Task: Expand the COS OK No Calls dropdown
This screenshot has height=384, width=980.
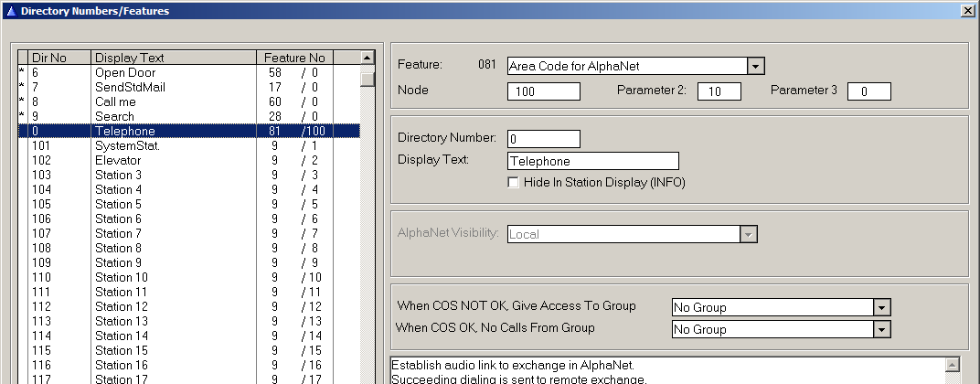Action: (x=881, y=329)
